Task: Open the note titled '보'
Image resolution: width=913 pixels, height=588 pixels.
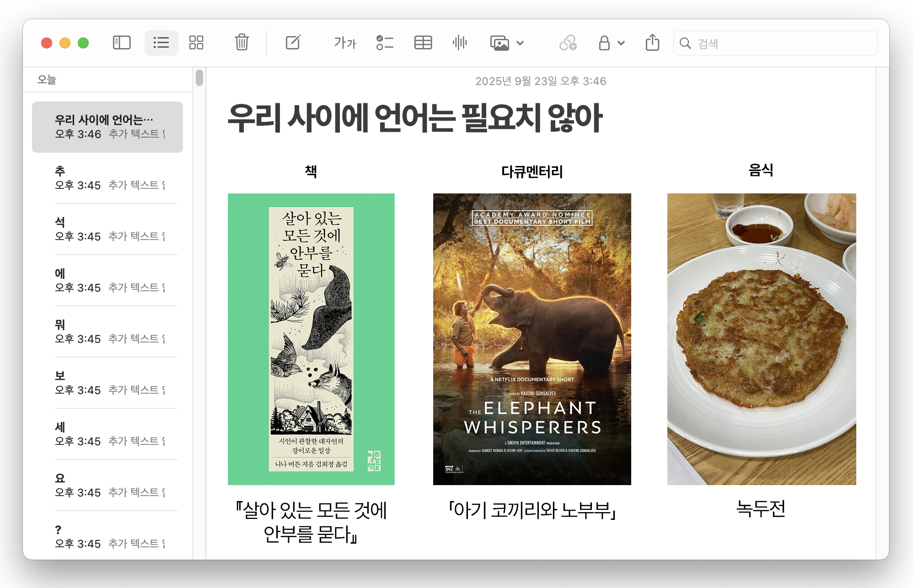Action: [107, 383]
